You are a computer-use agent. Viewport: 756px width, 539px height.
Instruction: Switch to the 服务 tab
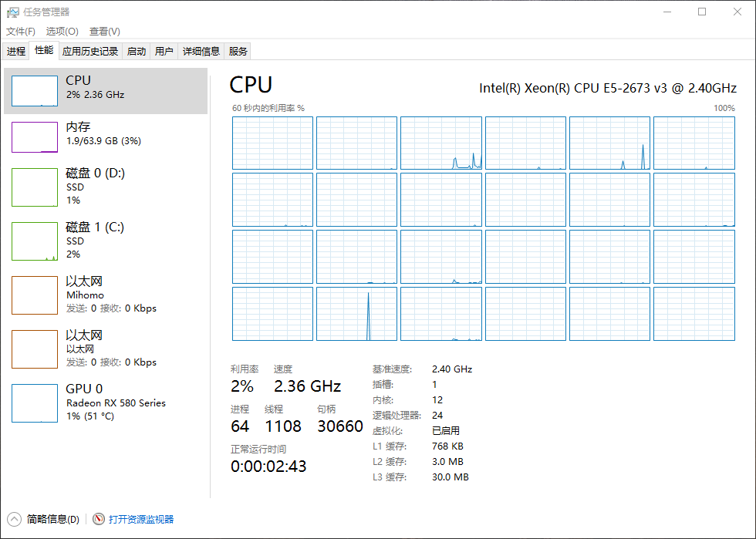coord(238,52)
